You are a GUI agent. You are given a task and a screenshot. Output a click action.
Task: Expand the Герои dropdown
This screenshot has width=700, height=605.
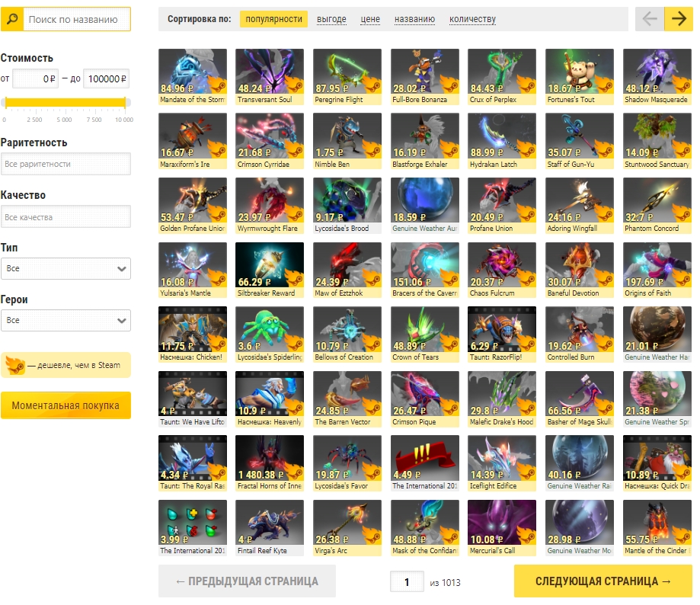[x=66, y=320]
